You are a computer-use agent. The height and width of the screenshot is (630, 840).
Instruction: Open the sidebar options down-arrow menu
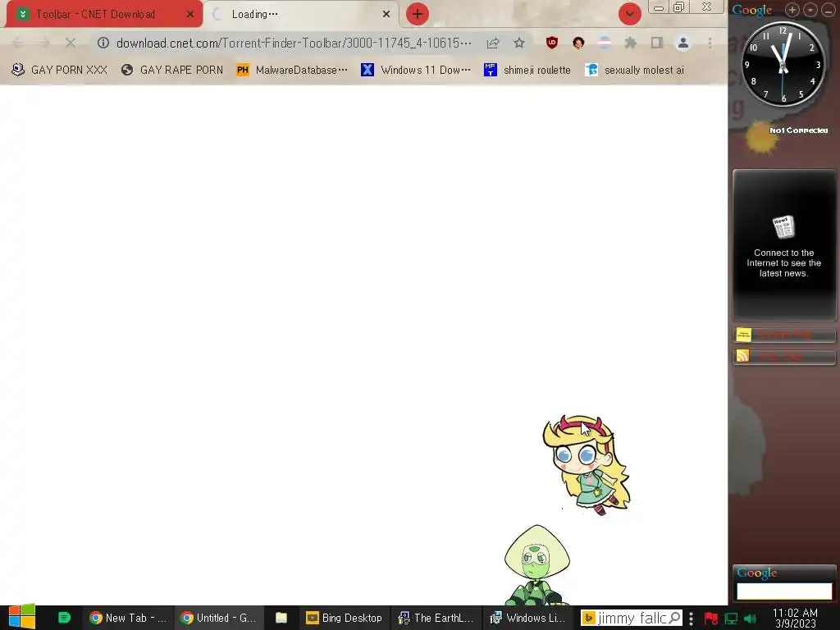(x=810, y=10)
